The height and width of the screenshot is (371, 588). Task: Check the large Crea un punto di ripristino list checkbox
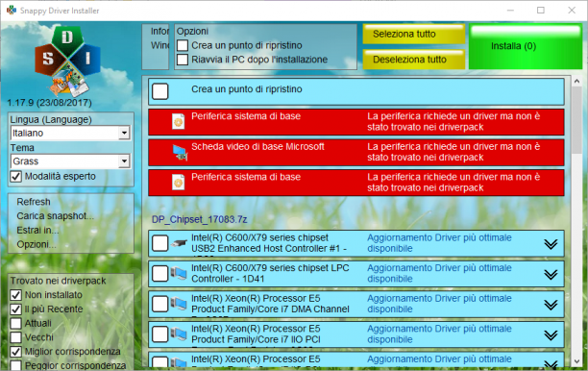[x=160, y=91]
